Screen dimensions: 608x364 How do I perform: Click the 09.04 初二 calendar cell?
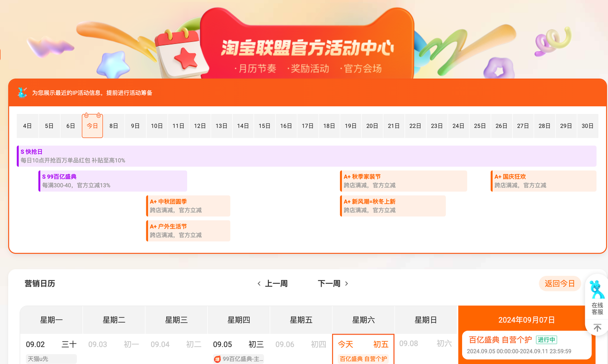(176, 349)
